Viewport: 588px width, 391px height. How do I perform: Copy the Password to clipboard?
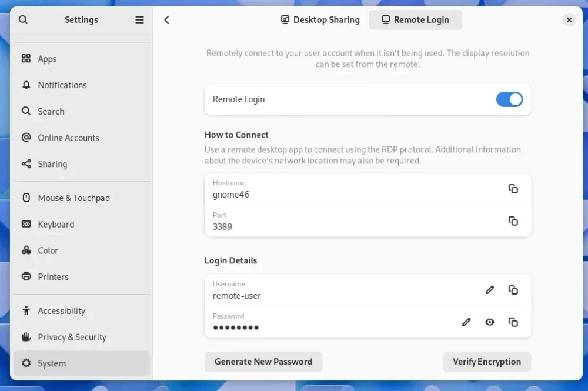pos(513,322)
